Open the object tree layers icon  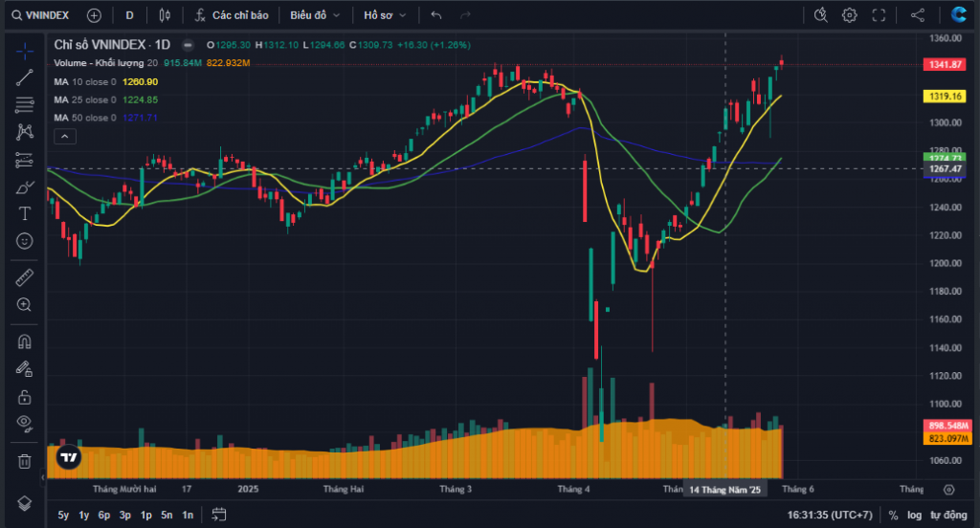24,504
